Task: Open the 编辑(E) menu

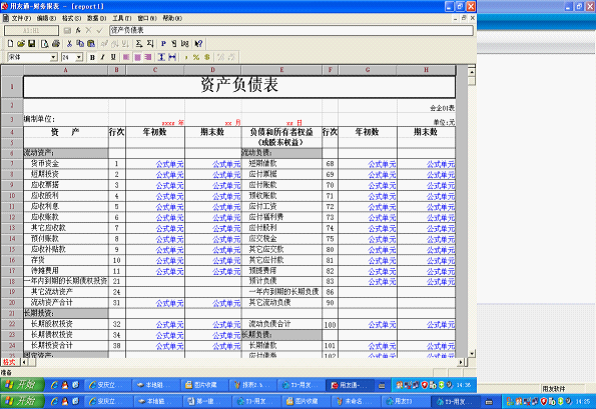Action: [46, 18]
